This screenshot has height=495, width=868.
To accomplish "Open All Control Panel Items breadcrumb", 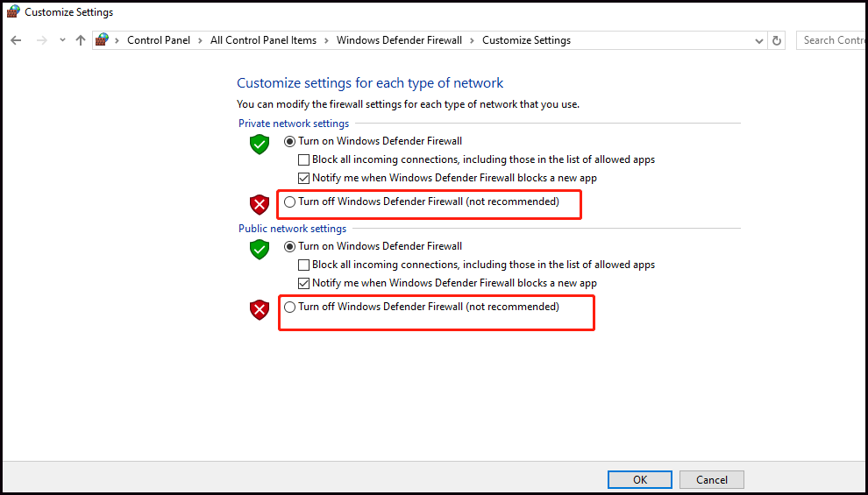I will (x=264, y=40).
